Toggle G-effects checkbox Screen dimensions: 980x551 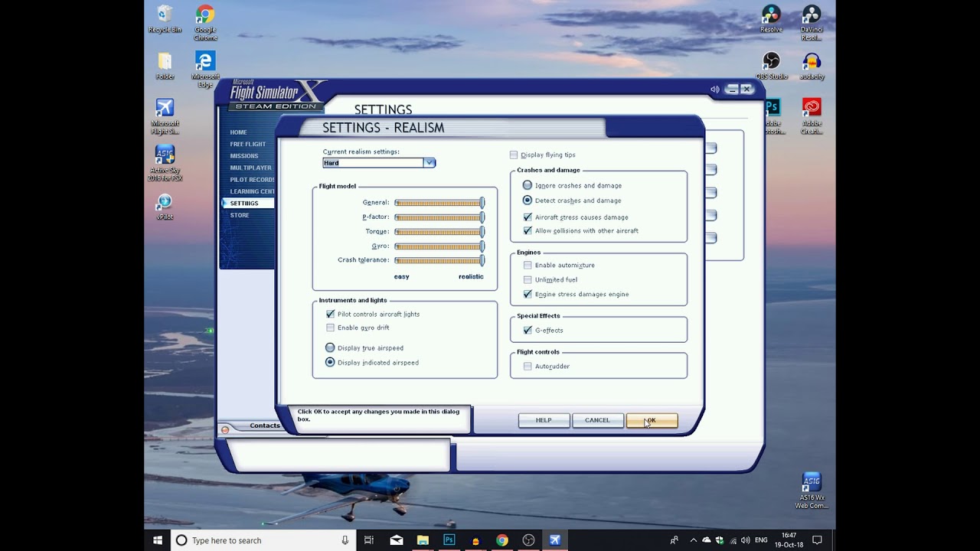coord(528,330)
